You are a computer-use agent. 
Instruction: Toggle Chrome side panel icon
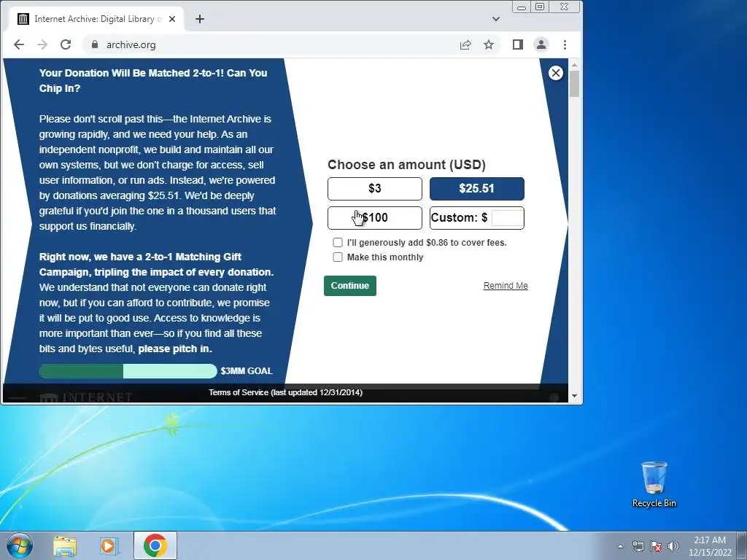click(518, 44)
